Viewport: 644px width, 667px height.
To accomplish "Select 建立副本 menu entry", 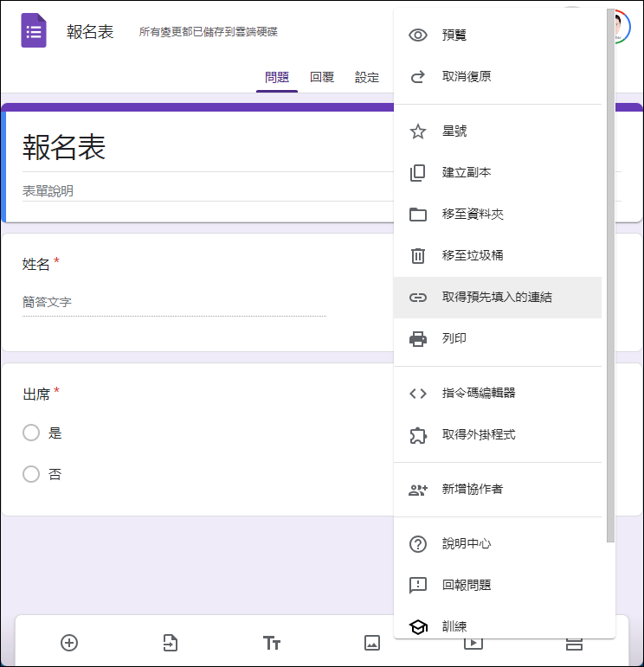I will [x=498, y=173].
